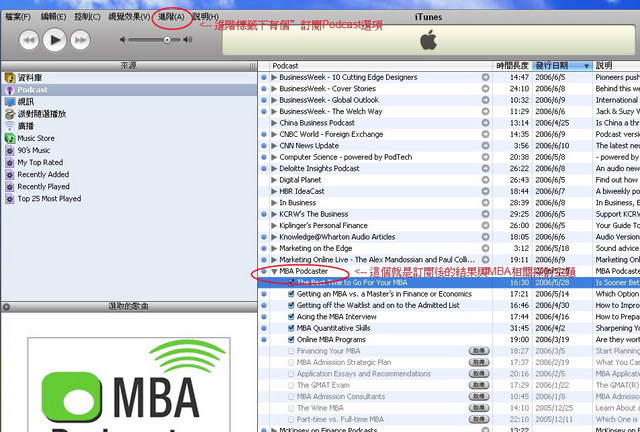Screen dimensions: 640x432
Task: Open the Help menu
Action: coord(205,17)
